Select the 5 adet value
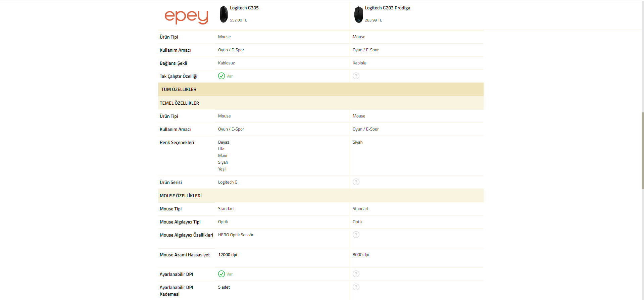Screen dimensions: 644x300 point(224,287)
